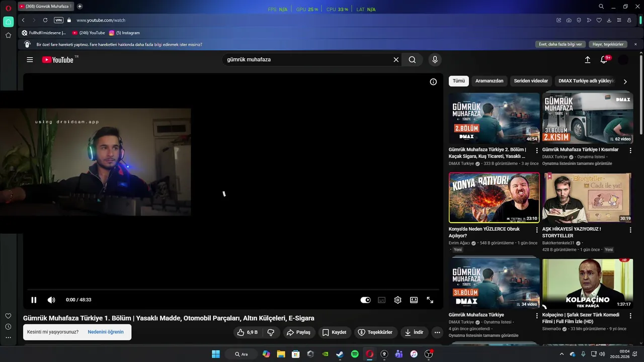Select the Seriden videolar filter chip

coord(531,81)
